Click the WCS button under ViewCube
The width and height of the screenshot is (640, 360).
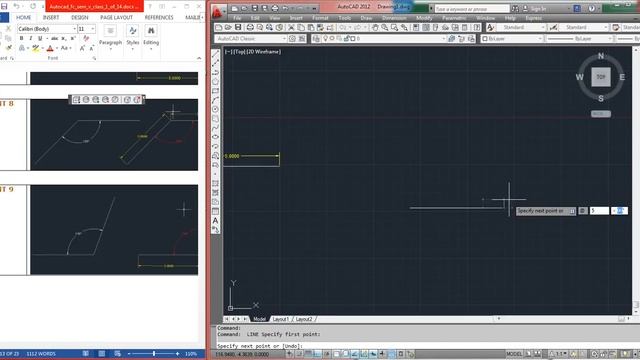coord(601,114)
